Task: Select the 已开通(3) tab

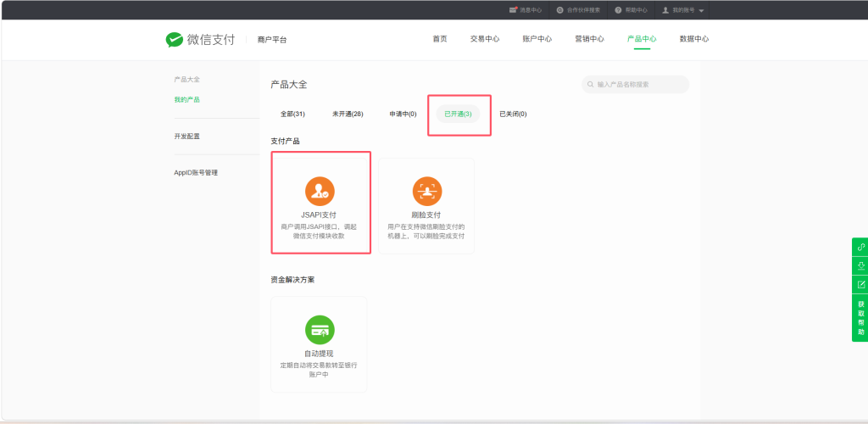Action: click(x=458, y=114)
